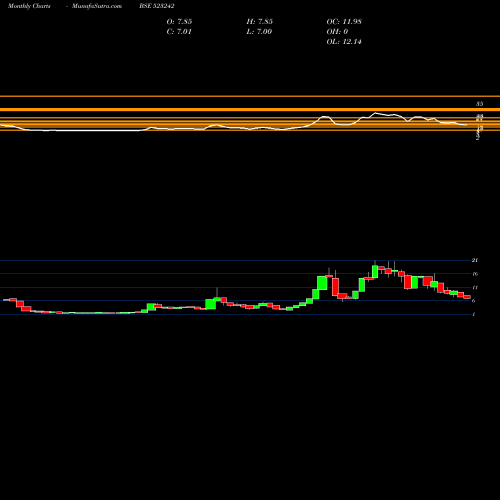Click the tallest green candle near 21
Image resolution: width=500 pixels, height=500 pixels.
pyautogui.click(x=375, y=271)
